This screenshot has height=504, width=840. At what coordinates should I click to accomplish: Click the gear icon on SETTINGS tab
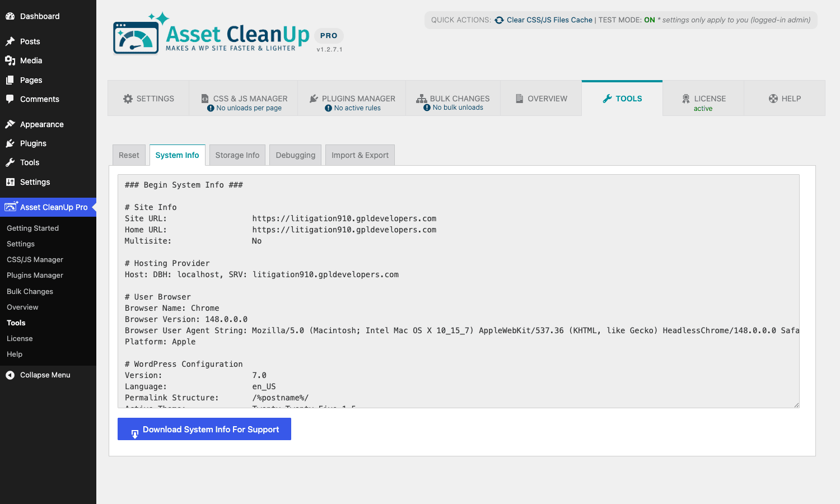click(128, 99)
